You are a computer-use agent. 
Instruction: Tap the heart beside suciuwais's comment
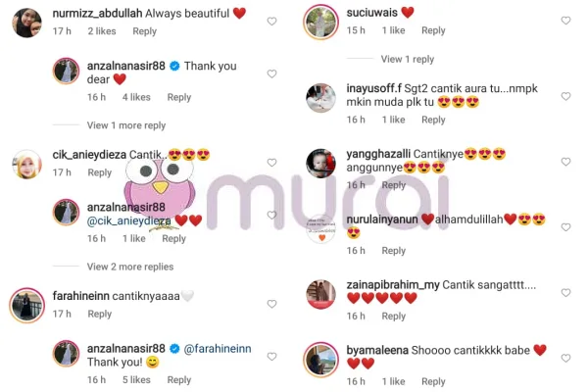[x=565, y=21]
